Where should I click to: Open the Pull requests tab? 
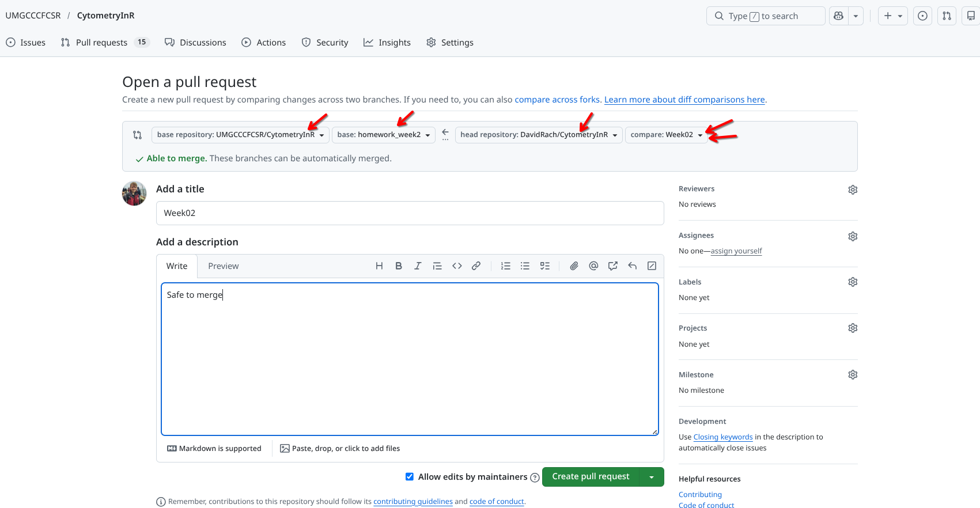102,43
